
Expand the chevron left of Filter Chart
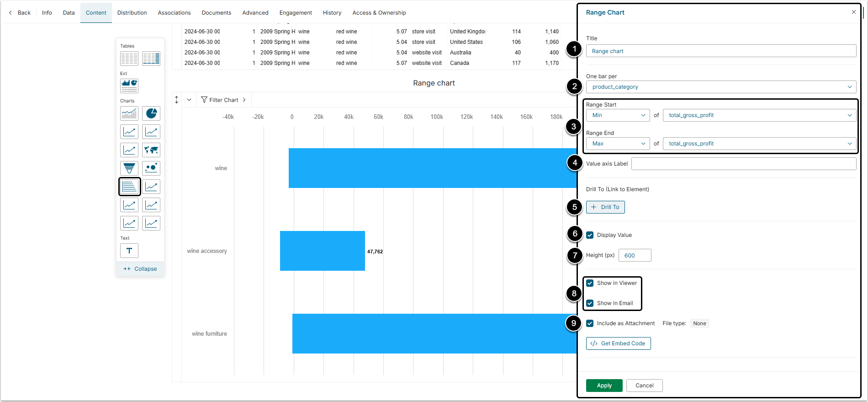(189, 100)
